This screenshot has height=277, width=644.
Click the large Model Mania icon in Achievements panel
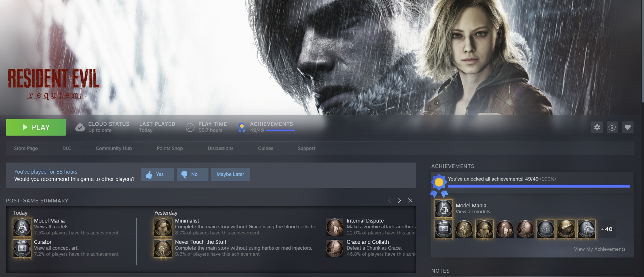[444, 209]
